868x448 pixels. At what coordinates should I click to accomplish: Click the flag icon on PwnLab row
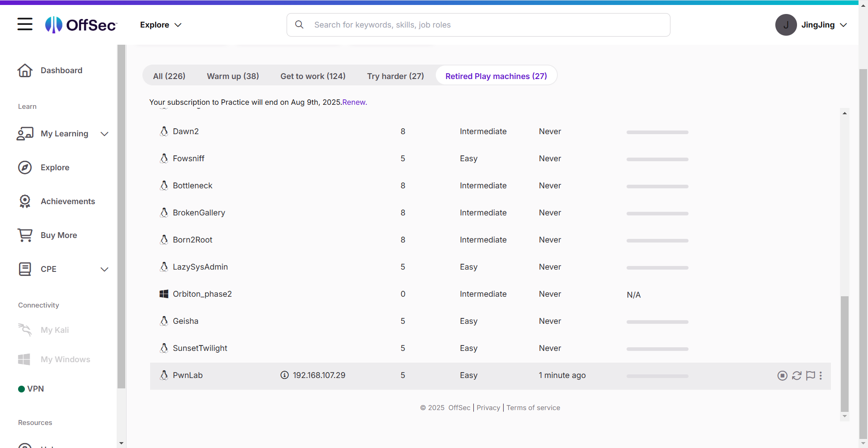coord(811,376)
